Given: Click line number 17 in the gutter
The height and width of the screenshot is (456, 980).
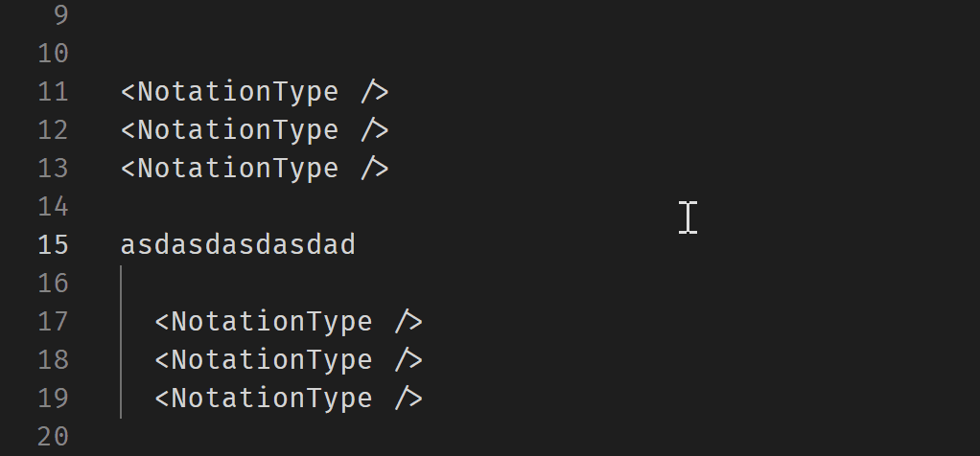Looking at the screenshot, I should pyautogui.click(x=53, y=322).
